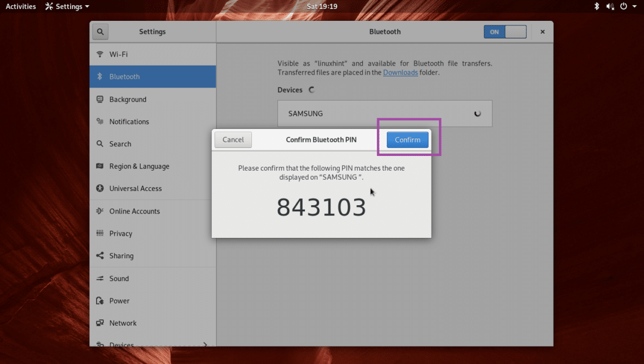Click the clock showing Sat 19:19
The height and width of the screenshot is (364, 644).
[321, 6]
